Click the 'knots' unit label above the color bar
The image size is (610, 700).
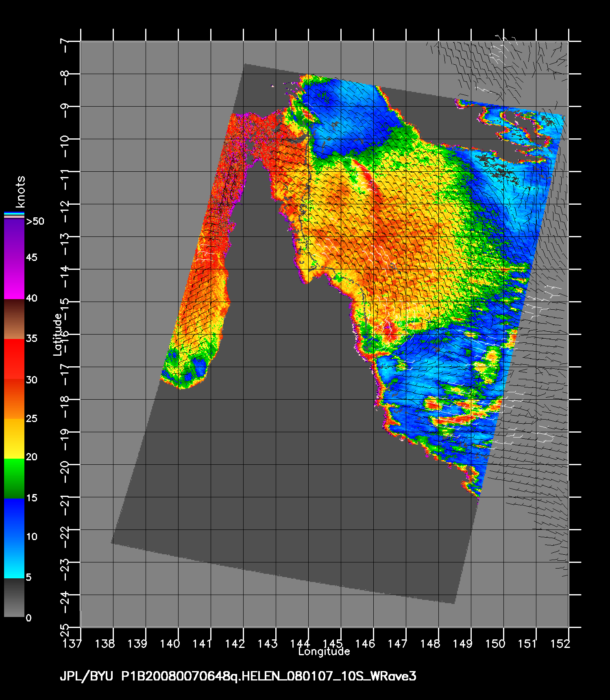(20, 192)
